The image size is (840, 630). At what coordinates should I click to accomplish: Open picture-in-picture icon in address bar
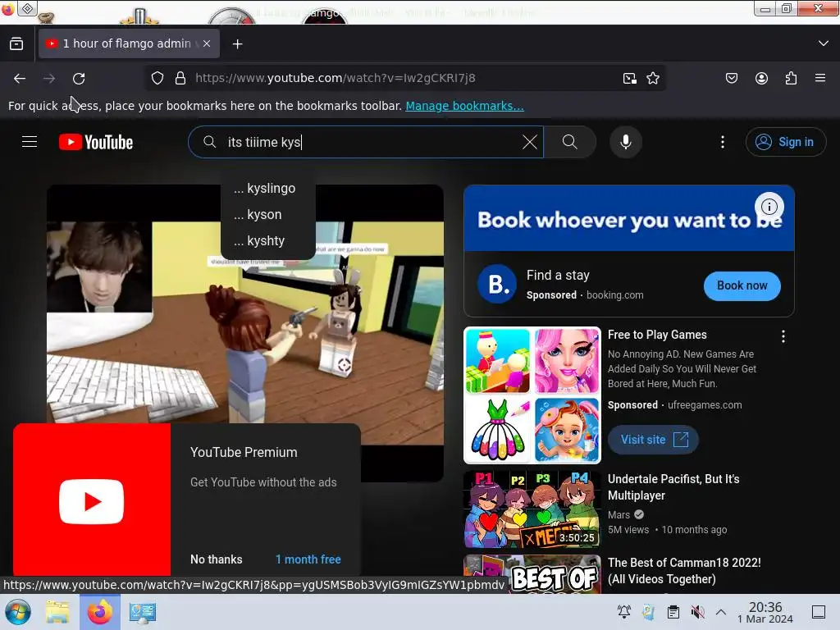pyautogui.click(x=630, y=78)
